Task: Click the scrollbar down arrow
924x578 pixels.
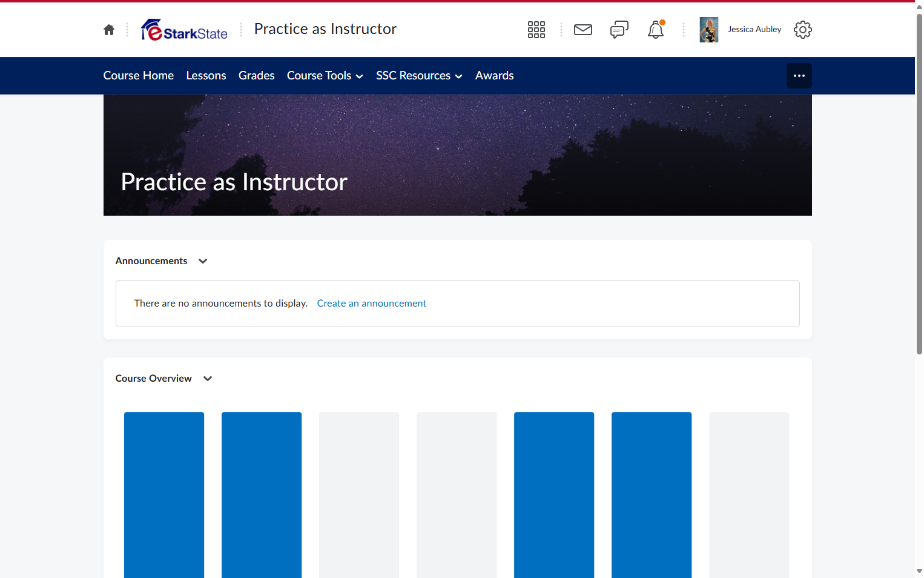Action: tap(919, 571)
